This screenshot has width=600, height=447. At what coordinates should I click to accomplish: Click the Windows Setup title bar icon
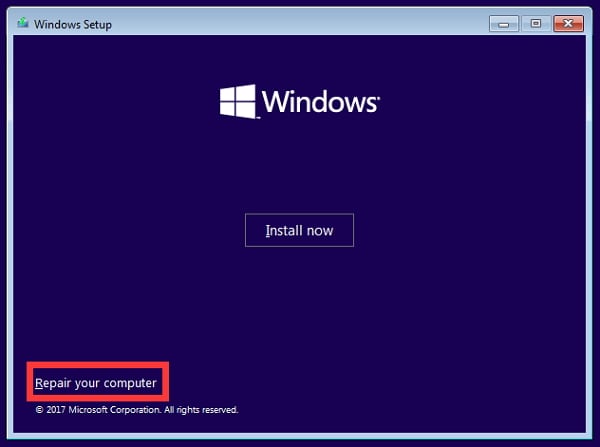point(23,23)
